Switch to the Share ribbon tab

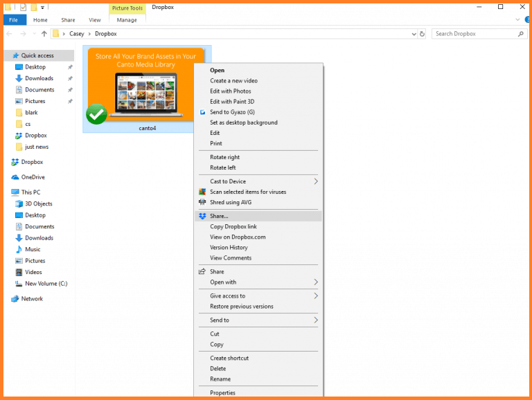(x=68, y=20)
